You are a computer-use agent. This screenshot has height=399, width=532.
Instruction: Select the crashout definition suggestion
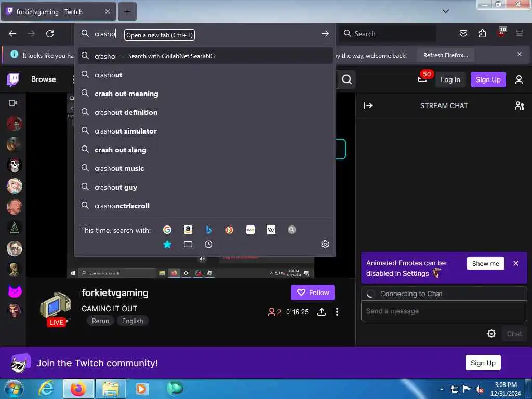pyautogui.click(x=205, y=112)
